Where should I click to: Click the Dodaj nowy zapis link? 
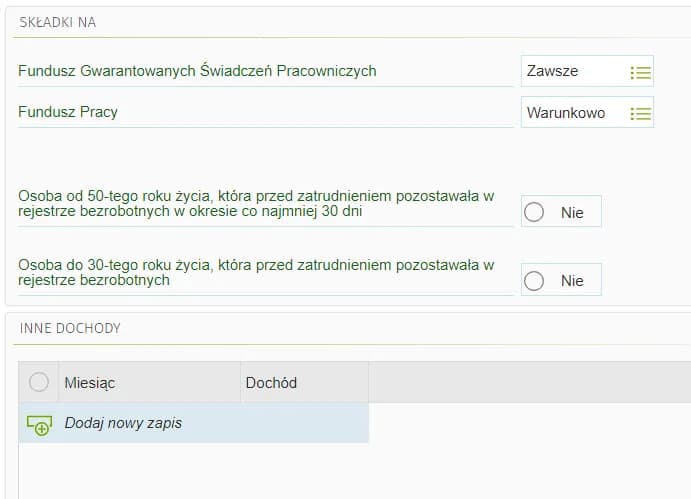[123, 423]
